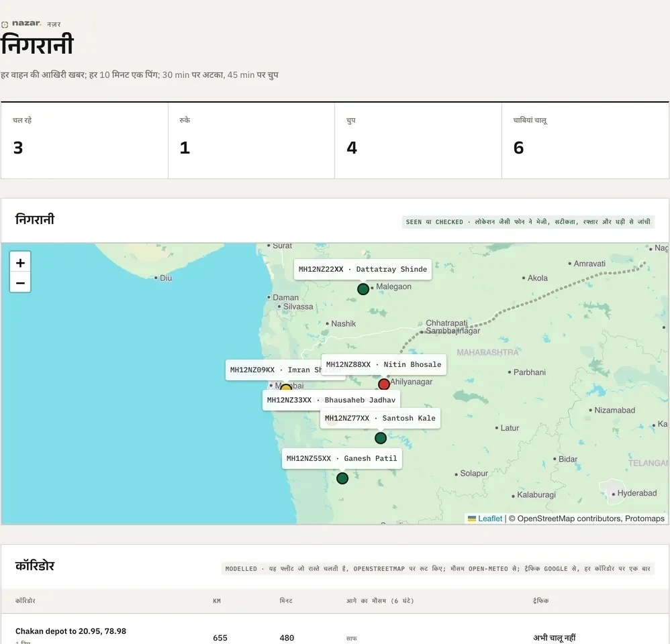Click the 'अभी चालू नहीं' traffic status
The width and height of the screenshot is (670, 644).
555,637
